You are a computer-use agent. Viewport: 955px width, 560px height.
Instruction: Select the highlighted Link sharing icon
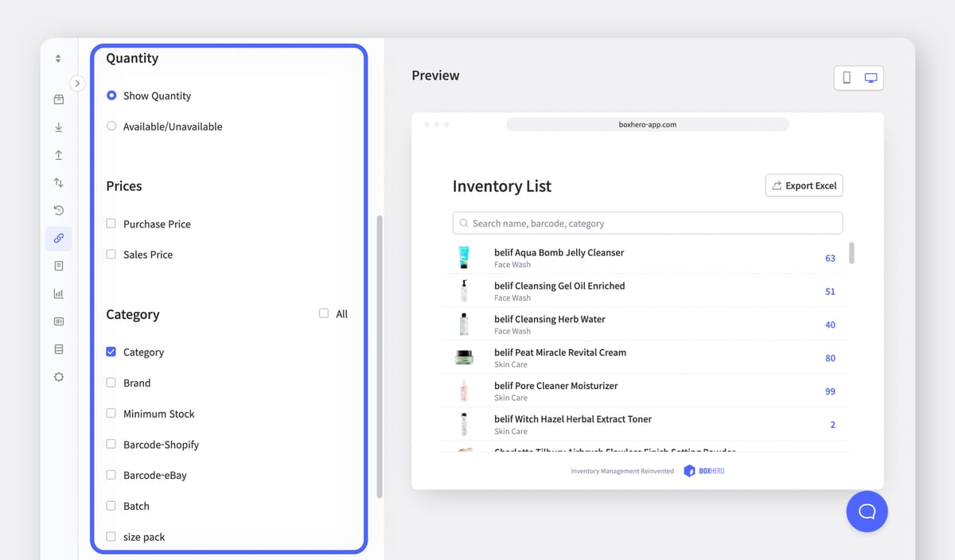pyautogui.click(x=58, y=238)
